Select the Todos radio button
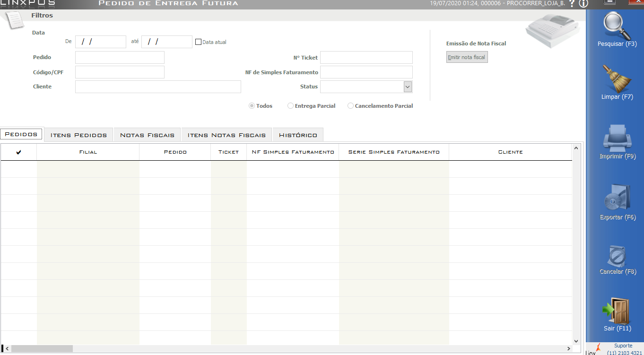 [x=252, y=106]
